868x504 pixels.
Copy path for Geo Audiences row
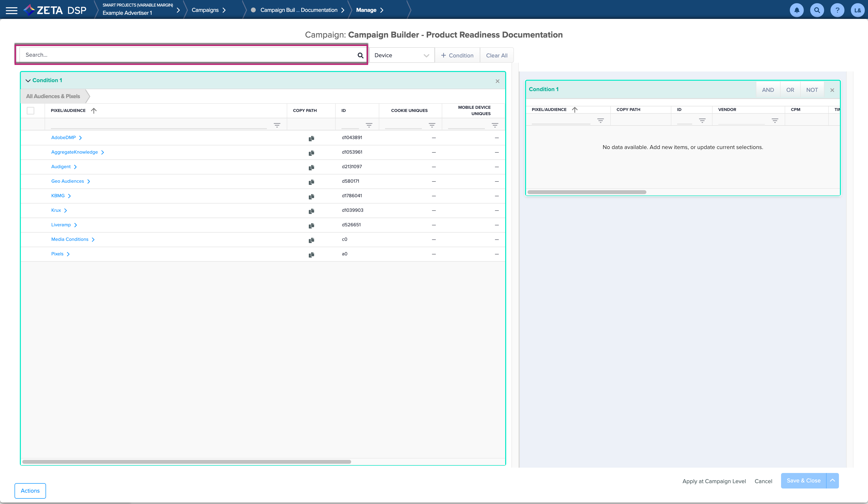click(311, 182)
